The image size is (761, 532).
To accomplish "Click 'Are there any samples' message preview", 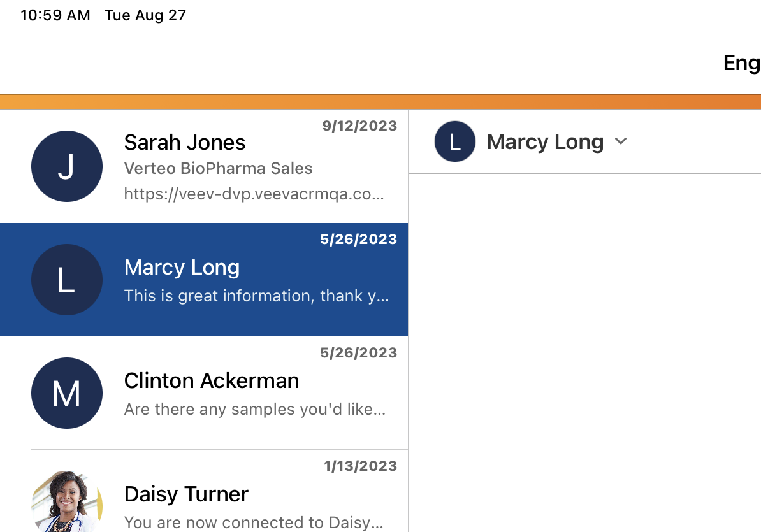I will [254, 409].
